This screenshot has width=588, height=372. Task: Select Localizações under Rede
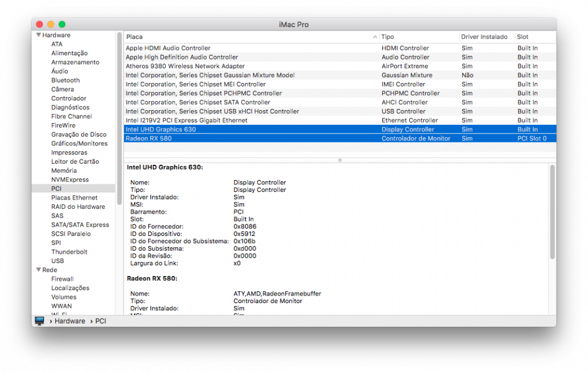pyautogui.click(x=70, y=288)
